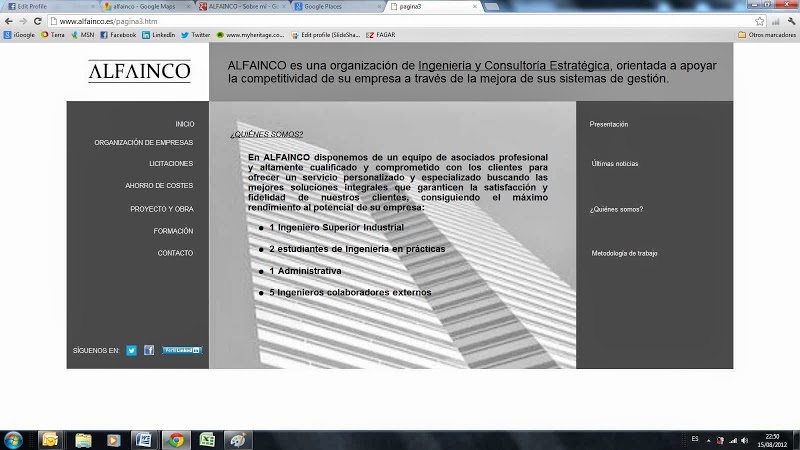Open media player taskbar icon
This screenshot has height=450, width=800.
coord(113,440)
